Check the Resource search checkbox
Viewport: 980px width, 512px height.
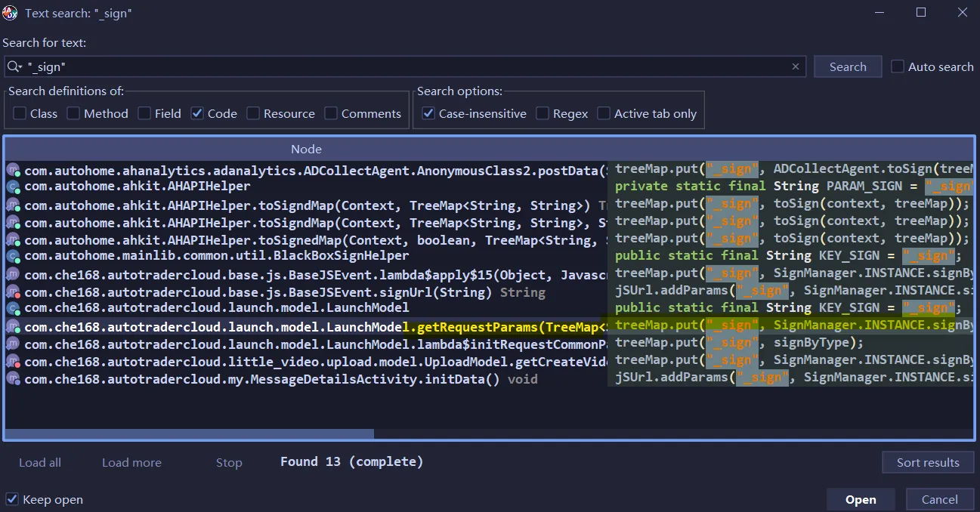253,113
